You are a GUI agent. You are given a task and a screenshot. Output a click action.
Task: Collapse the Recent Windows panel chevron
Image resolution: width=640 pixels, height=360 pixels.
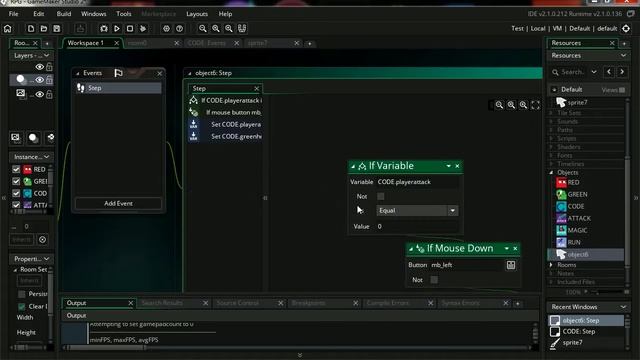coord(623,307)
